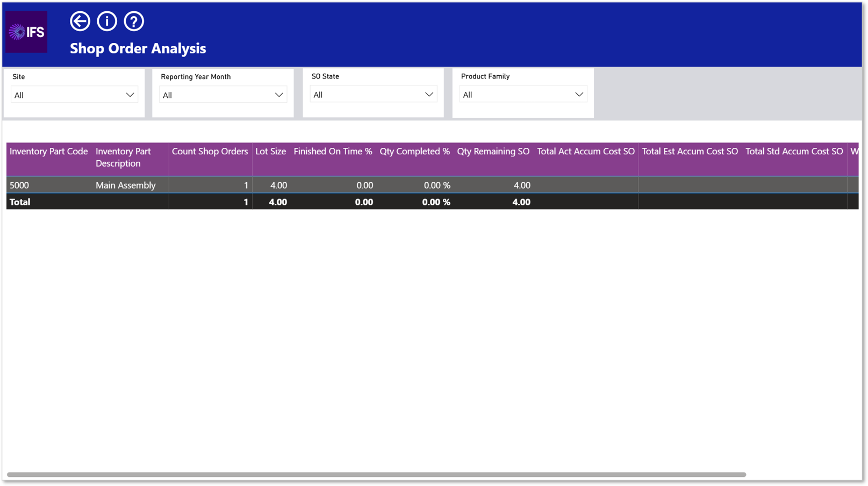Sort by Total Act Accum Cost SO header

(586, 152)
